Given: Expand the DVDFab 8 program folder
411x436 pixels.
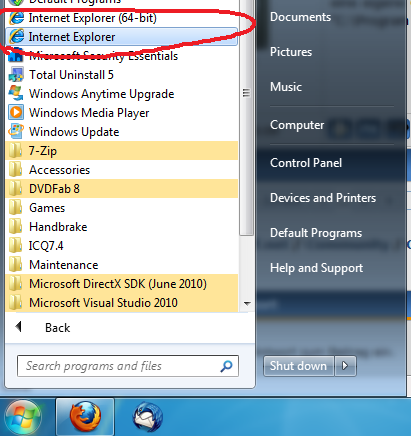Looking at the screenshot, I should [122, 189].
